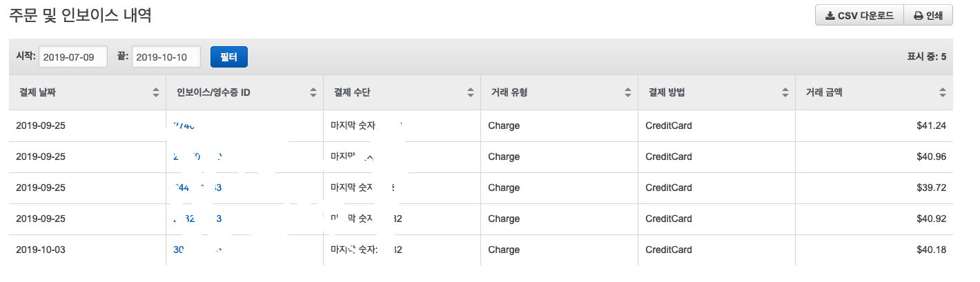Sort by 결제 수단 sort arrows
980x282 pixels.
coord(470,92)
